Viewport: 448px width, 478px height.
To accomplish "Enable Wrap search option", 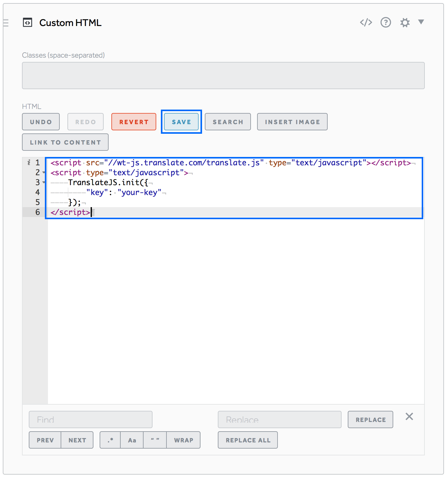I will (x=183, y=440).
